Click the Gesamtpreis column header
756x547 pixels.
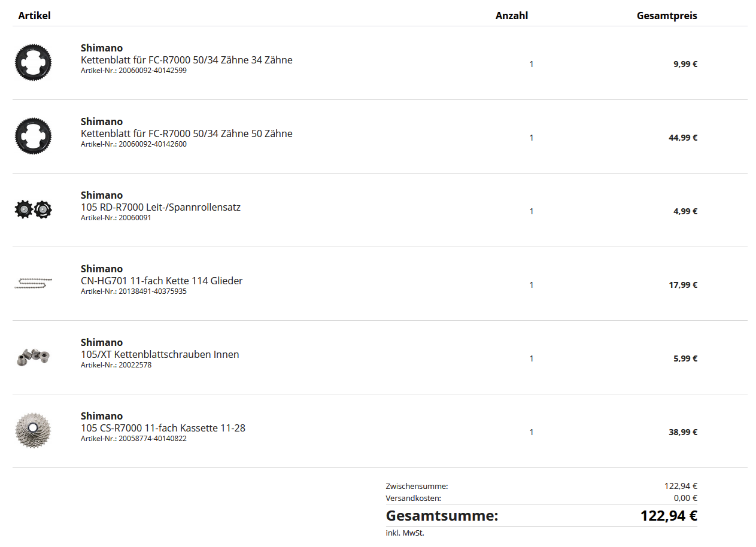click(667, 16)
